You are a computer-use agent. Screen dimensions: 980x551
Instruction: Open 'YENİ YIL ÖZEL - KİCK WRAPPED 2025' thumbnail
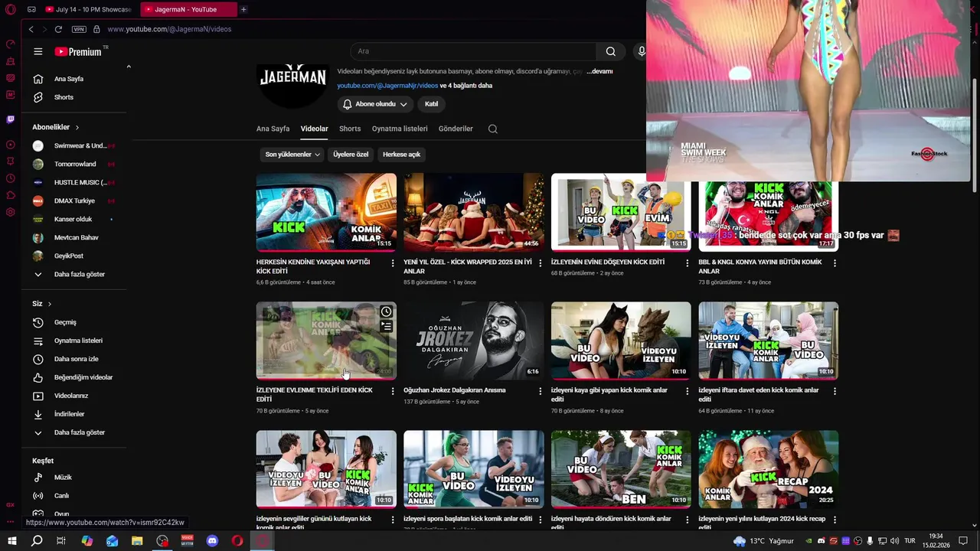click(x=474, y=212)
